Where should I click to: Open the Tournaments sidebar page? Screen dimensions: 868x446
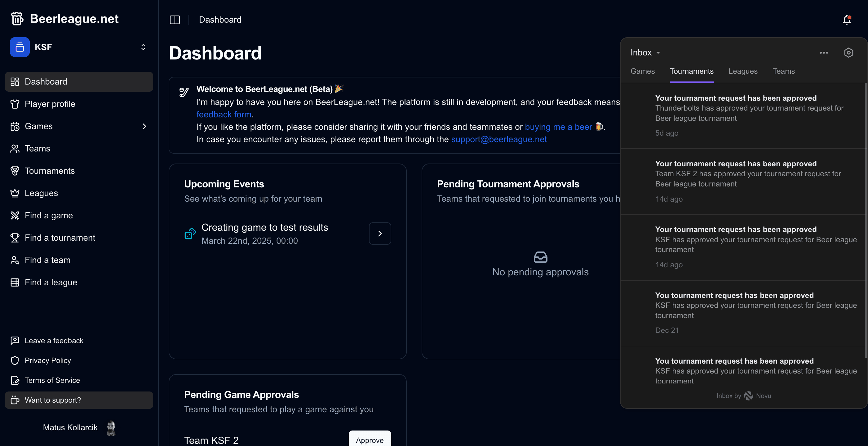click(x=79, y=171)
